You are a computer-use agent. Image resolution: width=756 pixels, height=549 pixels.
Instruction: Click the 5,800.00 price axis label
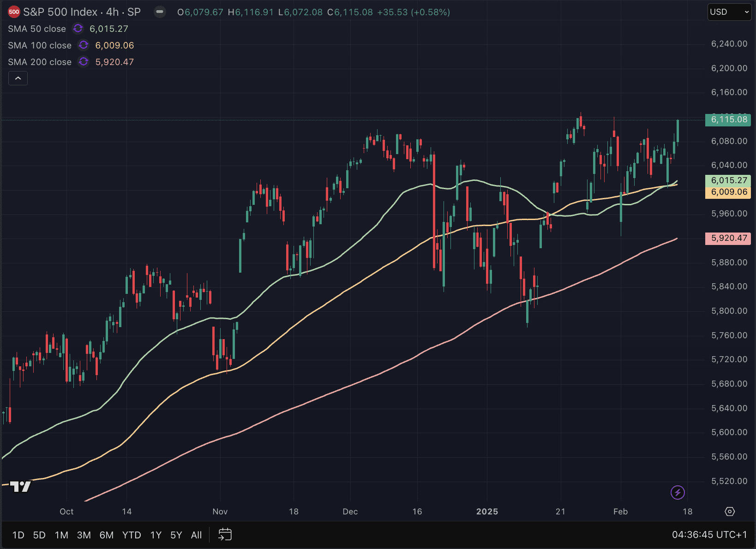pyautogui.click(x=729, y=311)
